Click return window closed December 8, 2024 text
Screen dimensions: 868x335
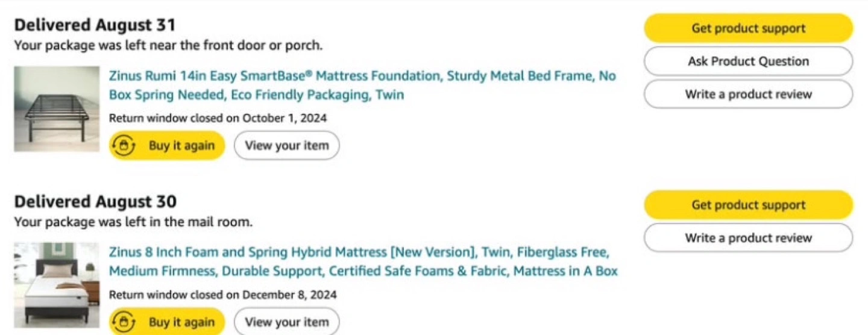(222, 295)
